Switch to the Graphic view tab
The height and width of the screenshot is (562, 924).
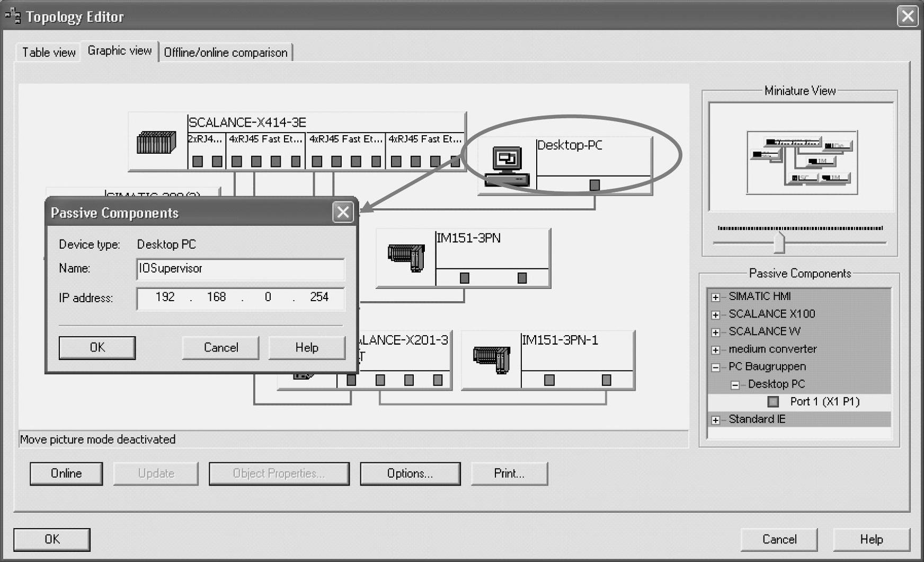coord(120,51)
